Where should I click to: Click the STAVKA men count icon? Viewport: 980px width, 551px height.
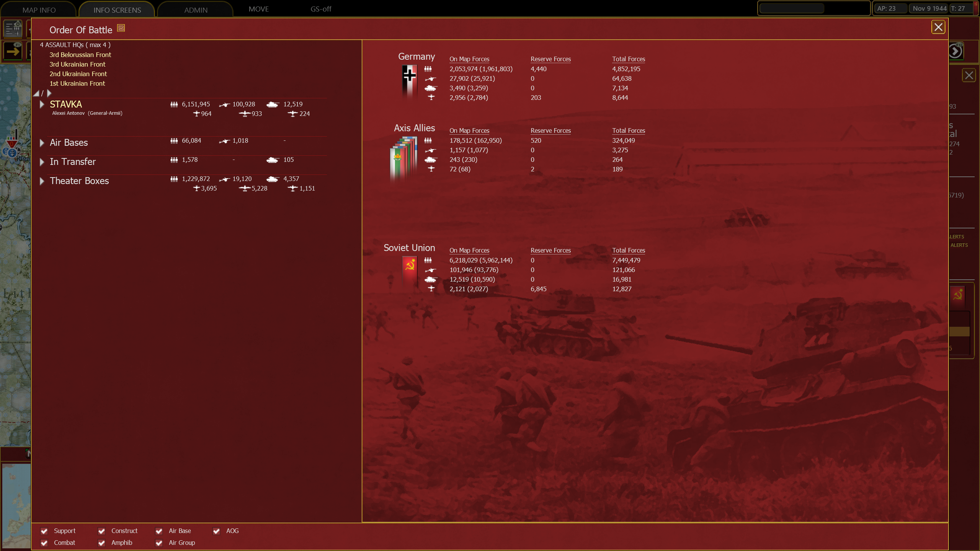pyautogui.click(x=174, y=104)
